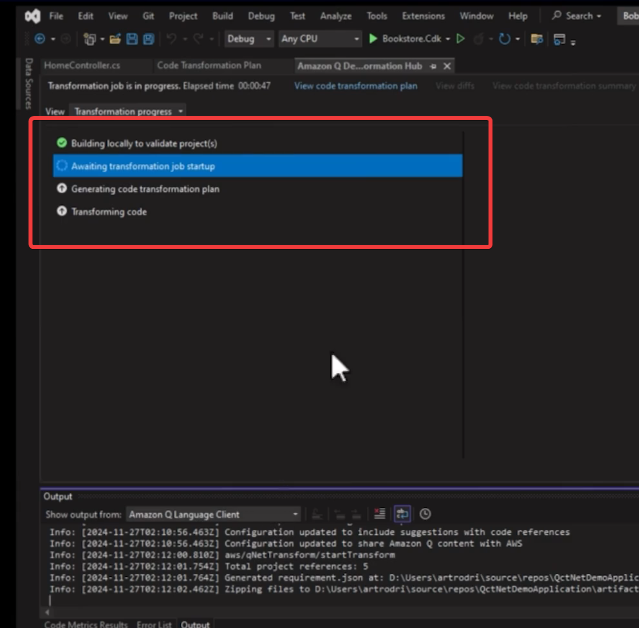Screen dimensions: 639x628
Task: Open the Any CPU platform dropdown
Action: [320, 39]
